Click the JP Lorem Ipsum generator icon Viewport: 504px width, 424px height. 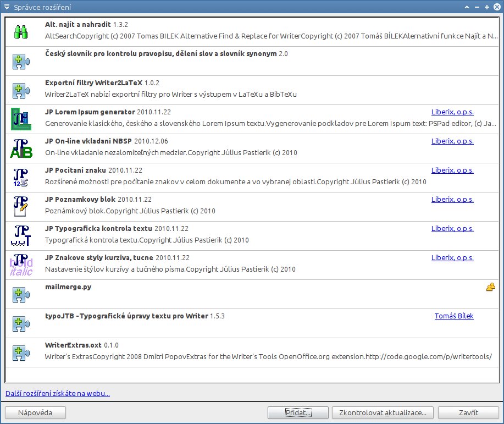(x=21, y=119)
